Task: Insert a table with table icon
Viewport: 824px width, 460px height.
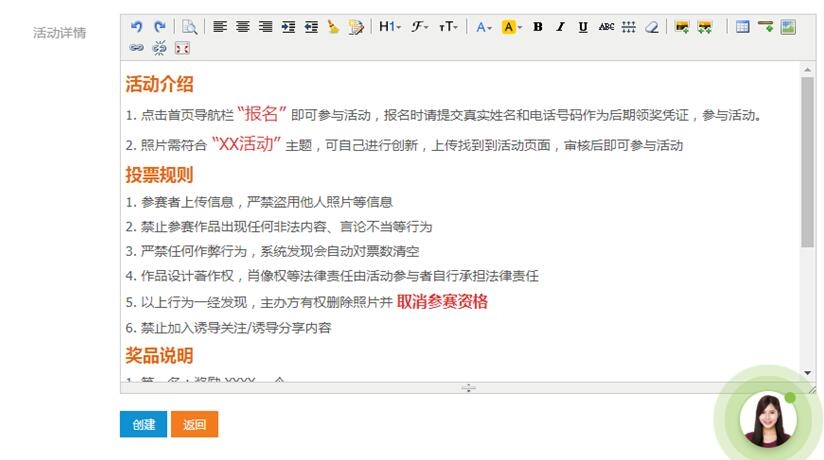Action: [x=742, y=27]
